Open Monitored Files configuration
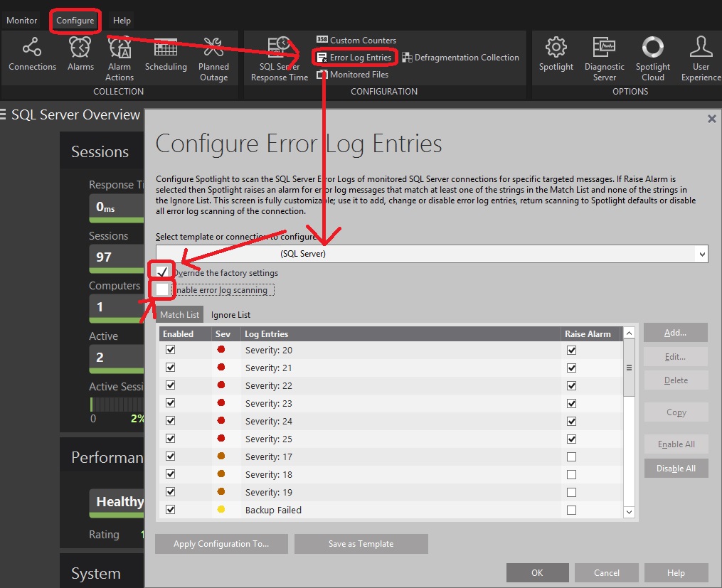722x588 pixels. (353, 74)
